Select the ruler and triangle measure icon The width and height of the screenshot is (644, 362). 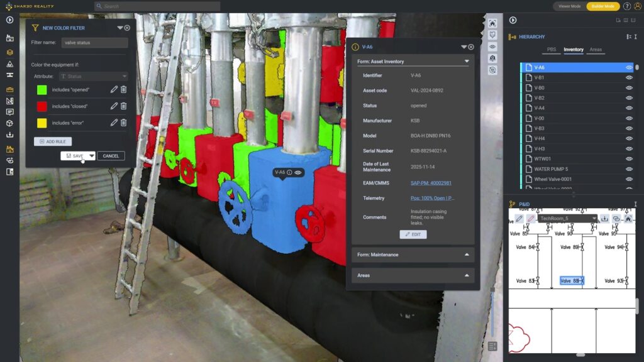click(x=10, y=101)
